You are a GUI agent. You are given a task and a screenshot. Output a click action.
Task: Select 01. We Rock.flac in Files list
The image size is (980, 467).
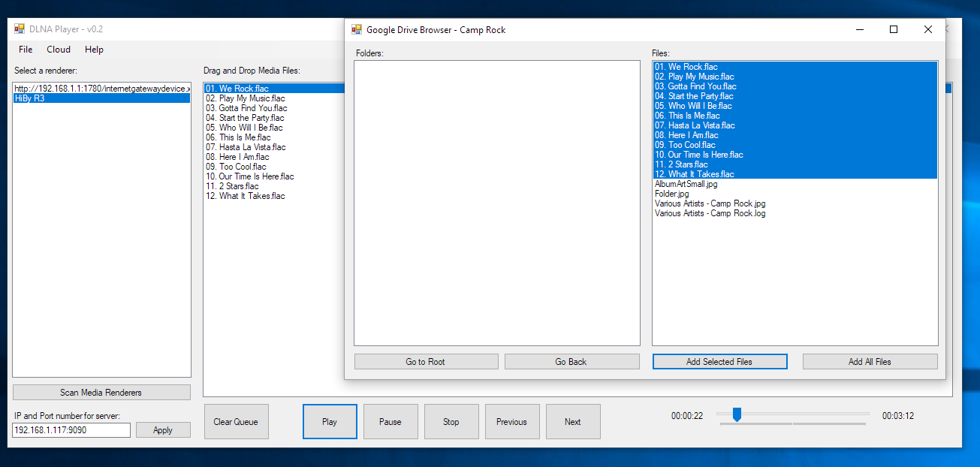[x=795, y=67]
